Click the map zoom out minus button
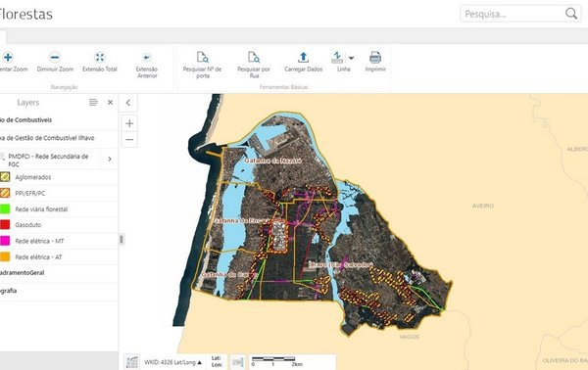588x370 pixels. (x=129, y=140)
